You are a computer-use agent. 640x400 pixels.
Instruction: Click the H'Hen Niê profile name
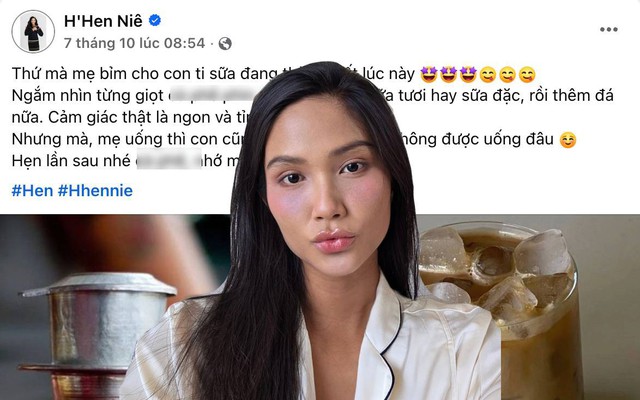(103, 21)
